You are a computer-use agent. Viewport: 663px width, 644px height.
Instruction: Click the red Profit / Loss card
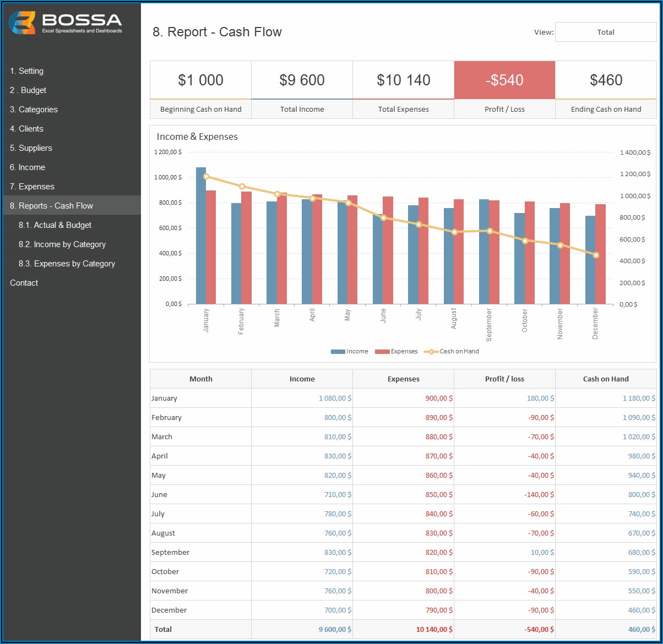coord(504,80)
